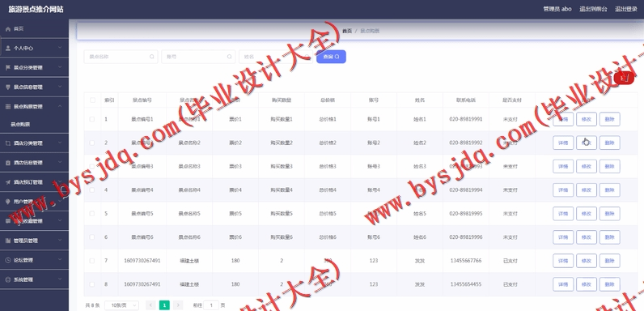
Task: Click the blue 查询 search button
Action: click(x=331, y=57)
